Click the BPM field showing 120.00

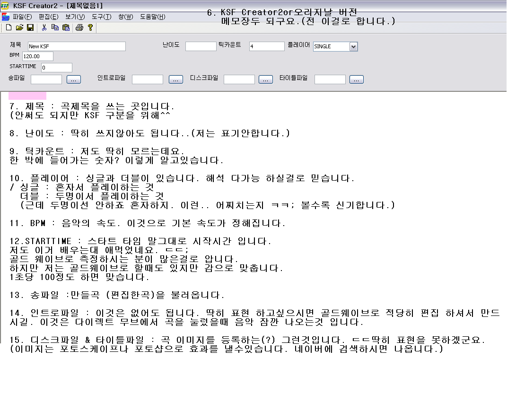click(37, 56)
